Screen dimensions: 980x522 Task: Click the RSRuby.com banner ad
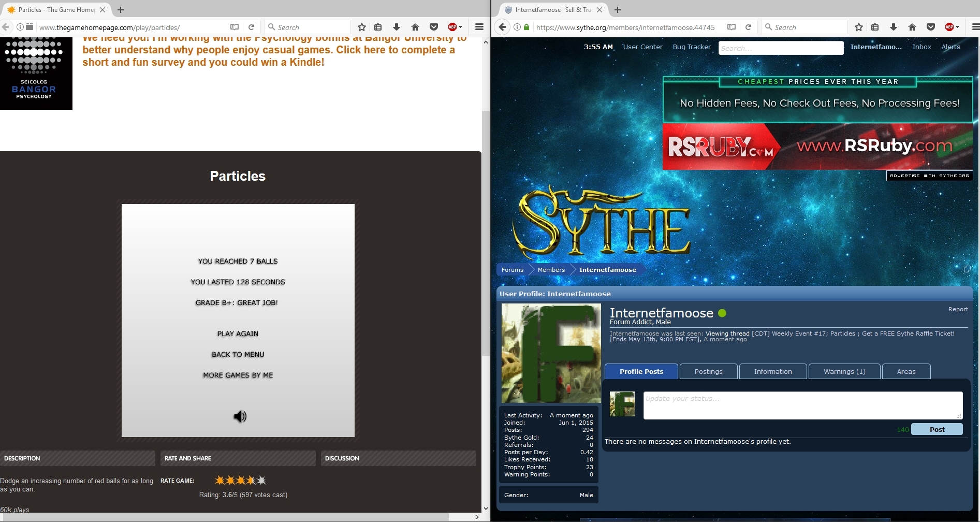818,147
